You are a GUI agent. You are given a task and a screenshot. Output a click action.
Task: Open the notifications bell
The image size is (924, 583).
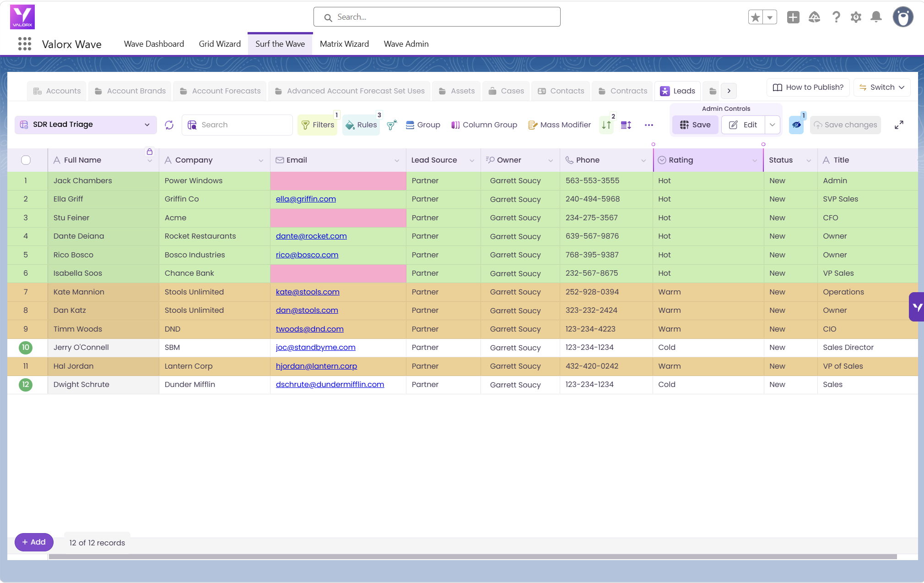click(876, 17)
